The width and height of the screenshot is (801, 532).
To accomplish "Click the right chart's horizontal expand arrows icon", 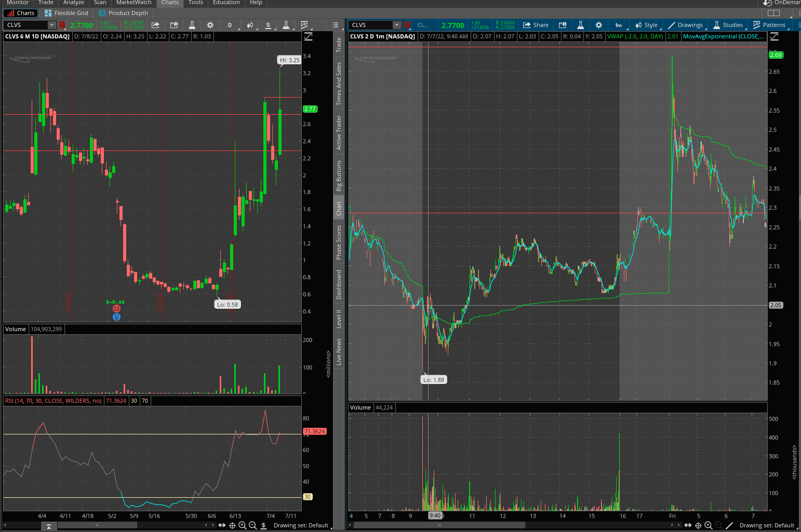I will (x=688, y=525).
